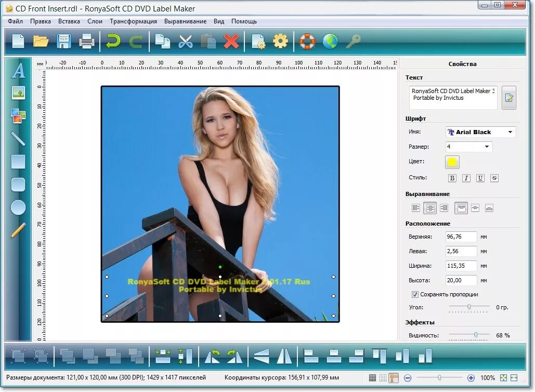
Task: Set vertical alignment to top
Action: (461, 208)
